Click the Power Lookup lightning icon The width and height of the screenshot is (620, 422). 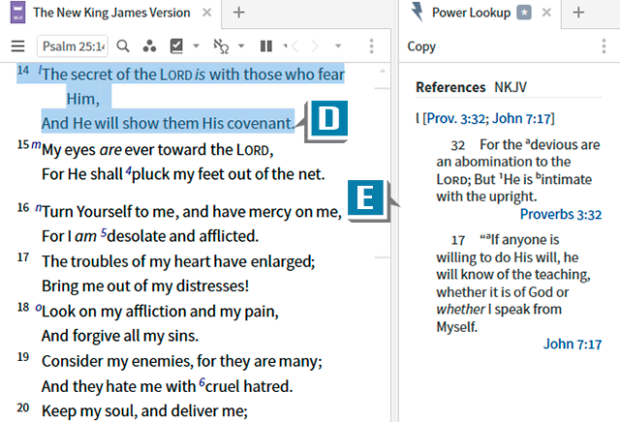click(417, 13)
